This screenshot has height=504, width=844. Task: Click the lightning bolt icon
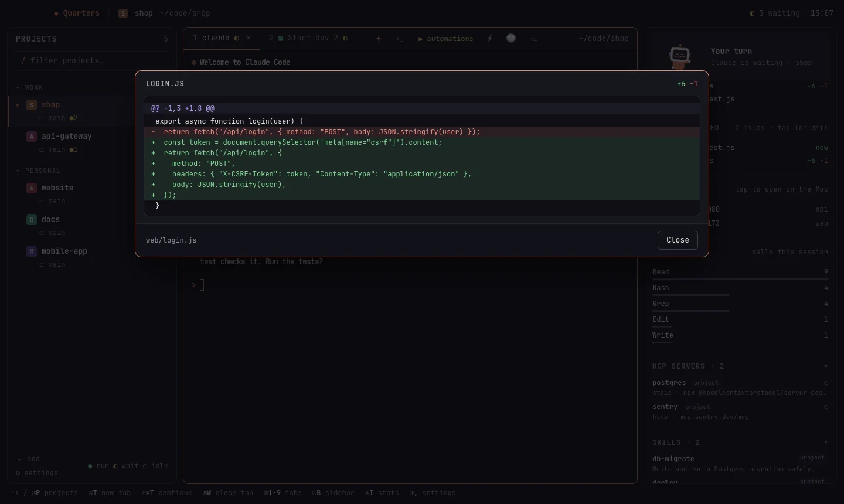tap(490, 38)
